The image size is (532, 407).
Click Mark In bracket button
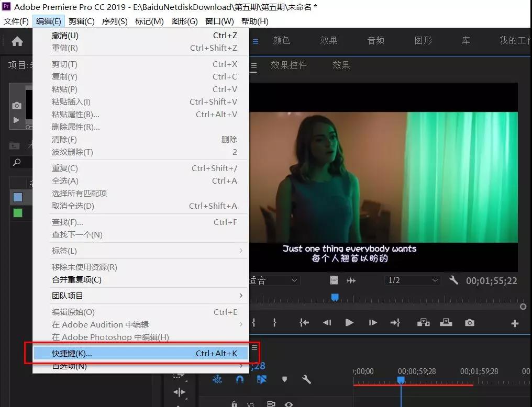(254, 323)
